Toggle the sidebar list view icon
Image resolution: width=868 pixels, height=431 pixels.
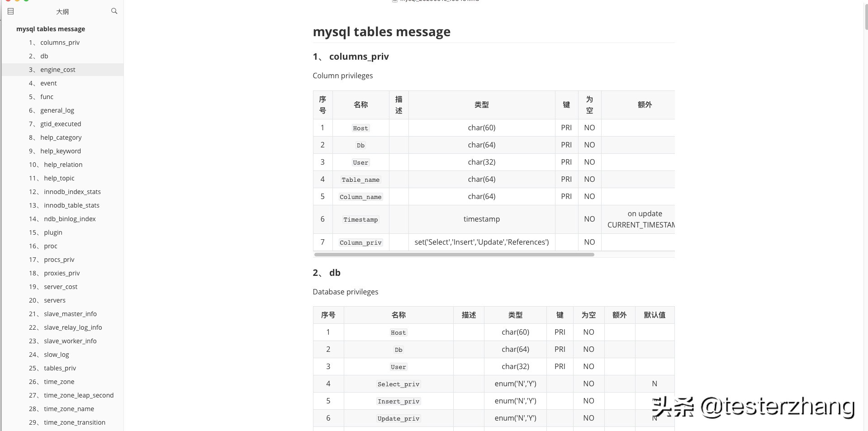[x=11, y=11]
